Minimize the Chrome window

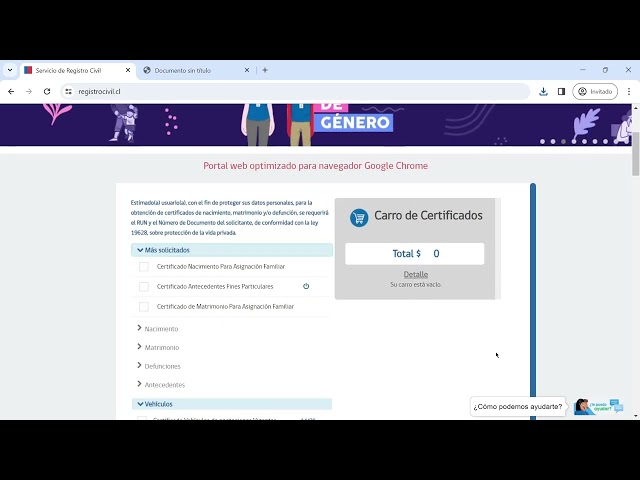(582, 70)
